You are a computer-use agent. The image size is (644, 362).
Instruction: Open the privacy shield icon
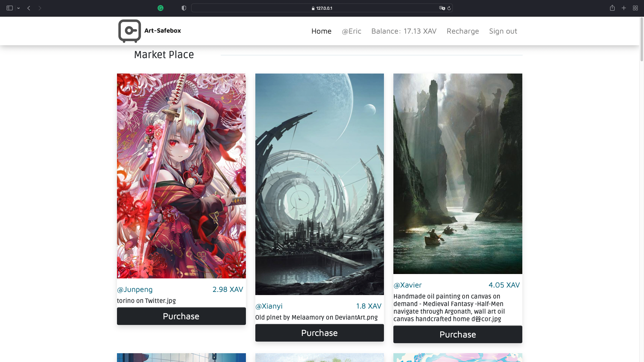click(184, 8)
